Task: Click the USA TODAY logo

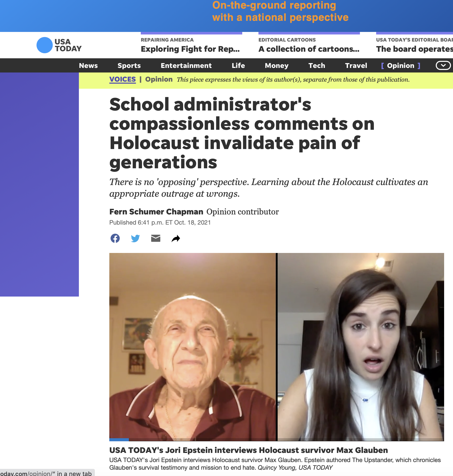Action: point(59,45)
